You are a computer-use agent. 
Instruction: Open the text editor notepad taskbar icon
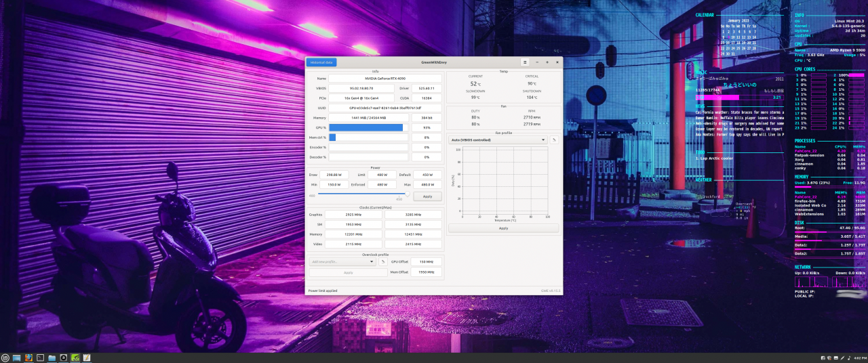pyautogui.click(x=87, y=357)
